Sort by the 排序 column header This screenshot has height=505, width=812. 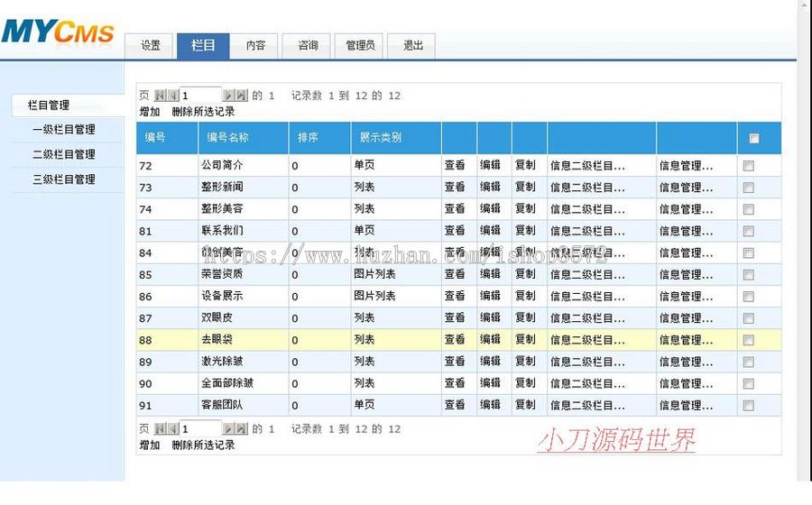point(319,138)
